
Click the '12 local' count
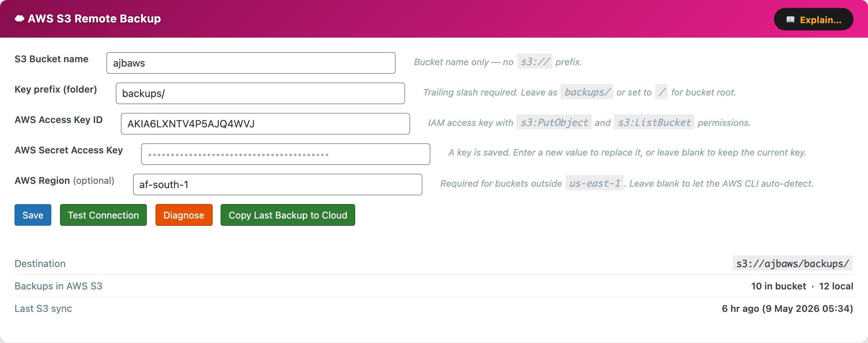(836, 286)
